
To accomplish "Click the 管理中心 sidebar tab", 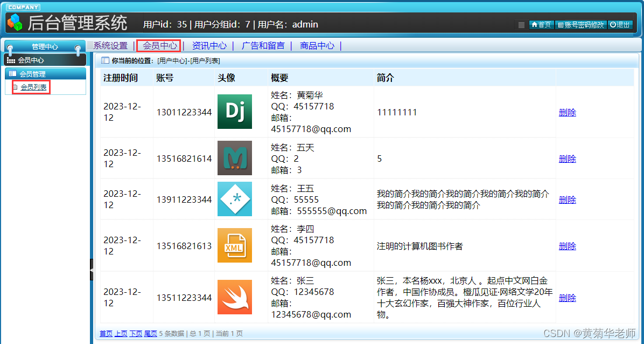I will click(45, 47).
